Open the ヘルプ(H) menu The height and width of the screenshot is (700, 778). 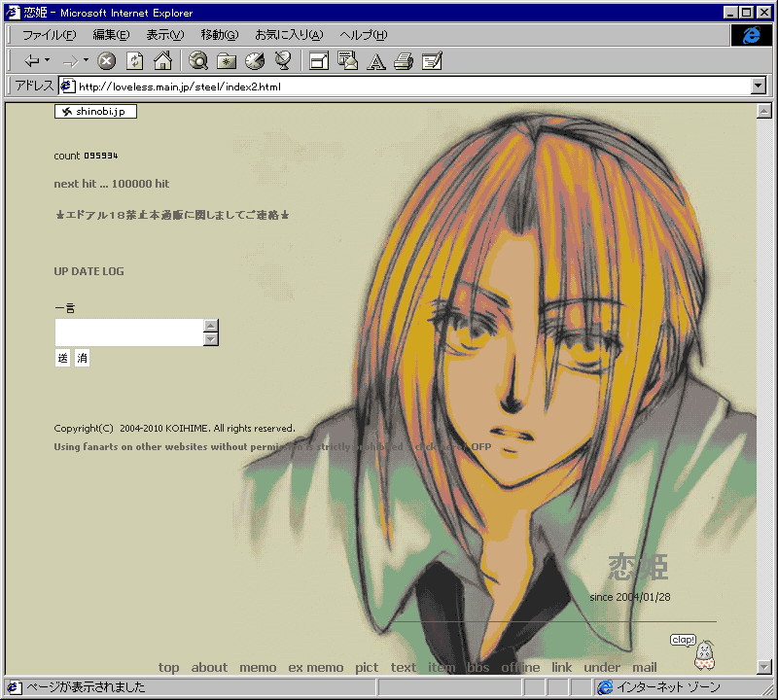[x=363, y=35]
